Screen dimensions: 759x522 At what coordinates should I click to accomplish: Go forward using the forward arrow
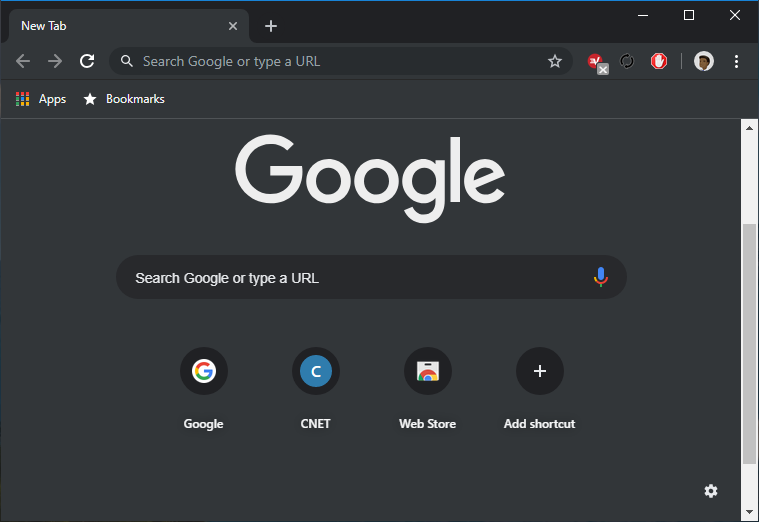coord(55,61)
